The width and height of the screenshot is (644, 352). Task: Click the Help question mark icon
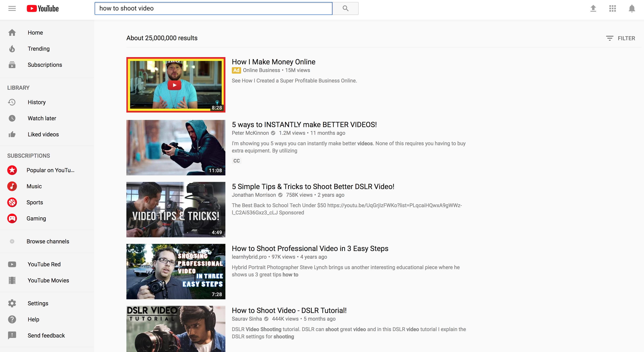[x=12, y=319]
